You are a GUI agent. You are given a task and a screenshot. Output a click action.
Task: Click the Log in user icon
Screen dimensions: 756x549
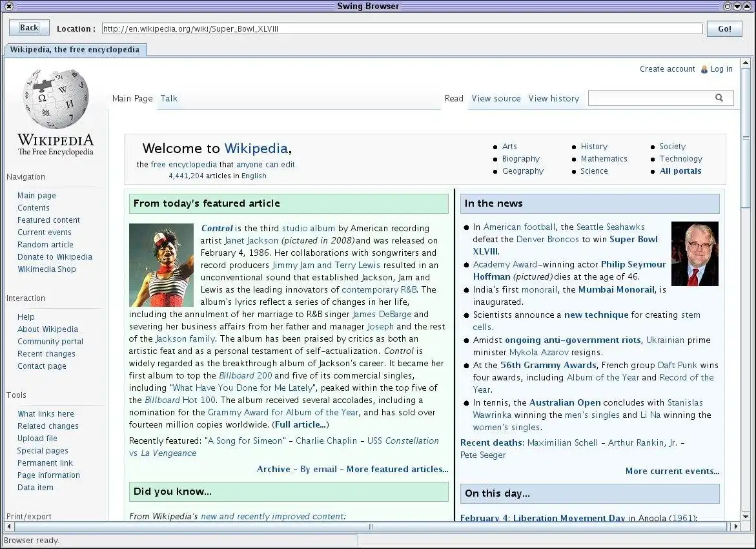pos(704,70)
